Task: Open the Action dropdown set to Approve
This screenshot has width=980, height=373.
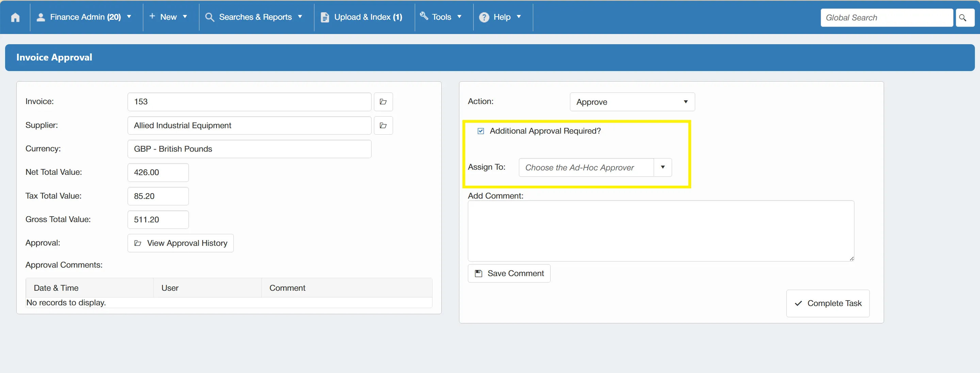Action: (632, 102)
